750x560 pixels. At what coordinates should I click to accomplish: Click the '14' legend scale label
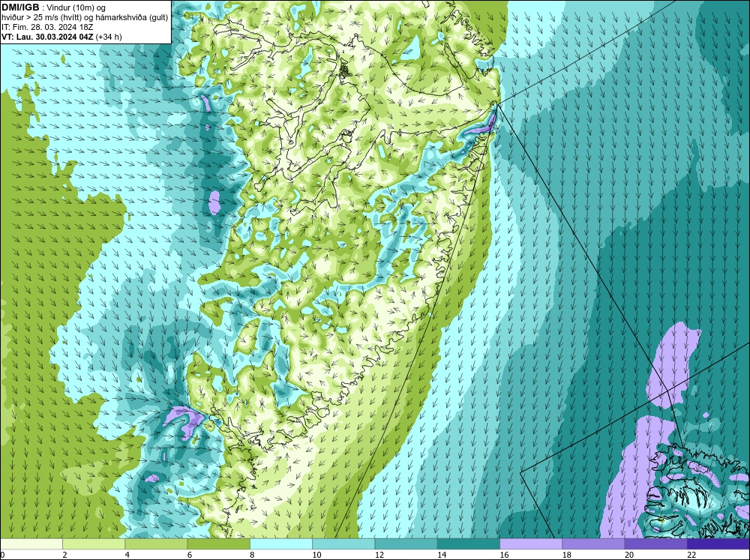442,555
